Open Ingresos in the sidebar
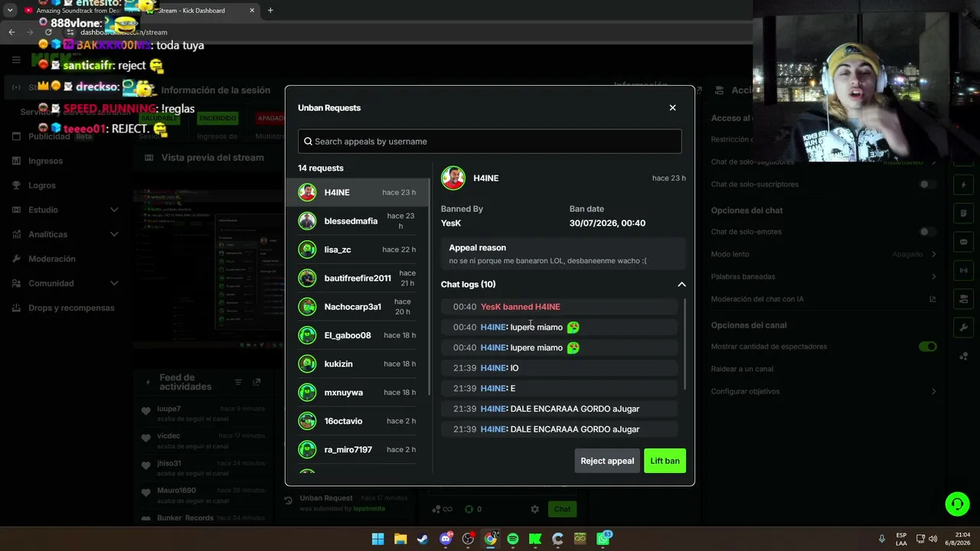This screenshot has height=551, width=980. coord(45,161)
